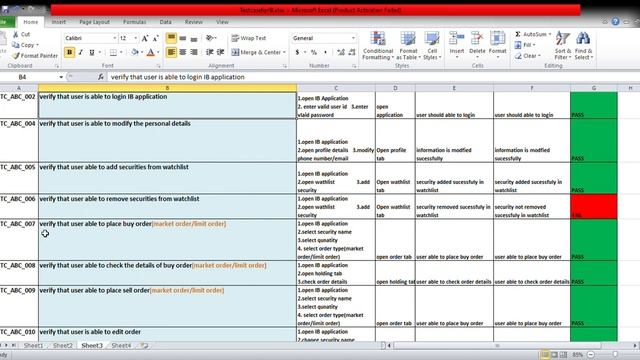
Task: Toggle Bold formatting
Action: click(x=69, y=52)
